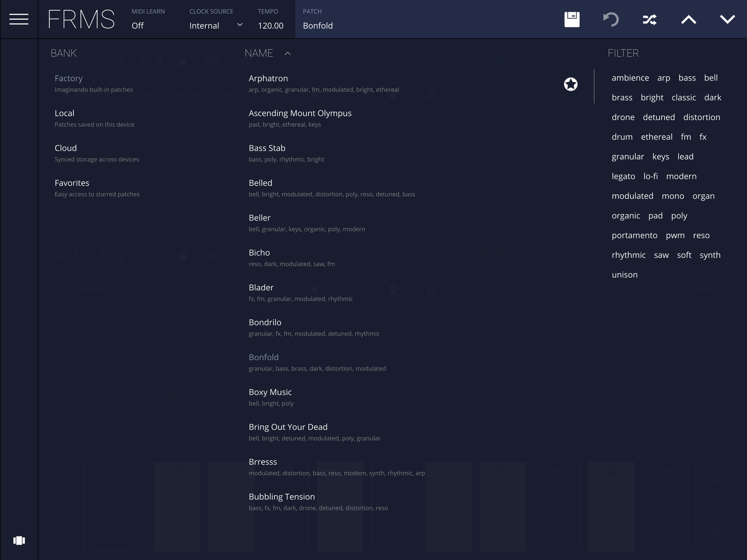Open the hamburger main menu
The width and height of the screenshot is (747, 560).
[19, 19]
